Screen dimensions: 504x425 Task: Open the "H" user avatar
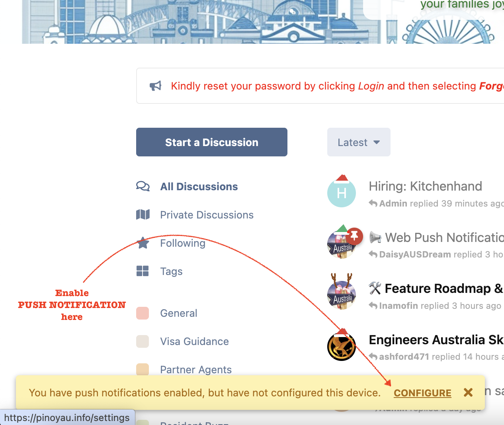(341, 193)
